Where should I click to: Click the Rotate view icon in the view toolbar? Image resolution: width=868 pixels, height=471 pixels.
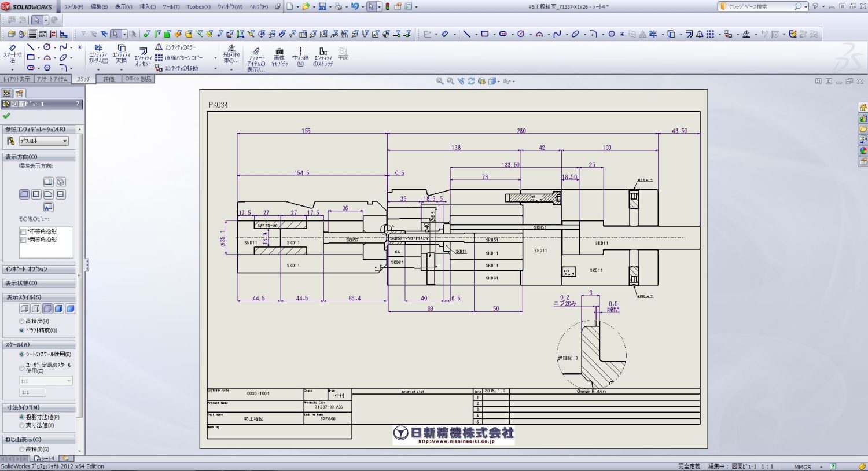click(x=471, y=82)
